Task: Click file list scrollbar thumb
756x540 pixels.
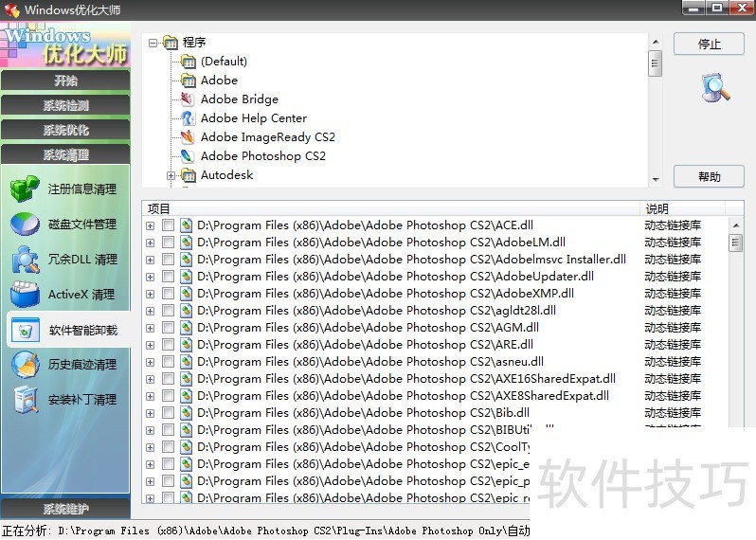Action: pos(735,243)
